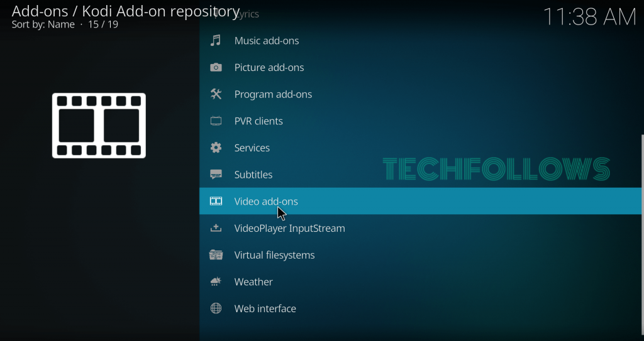Screen dimensions: 644x341
Task: Select the Weather category
Action: click(x=420, y=281)
